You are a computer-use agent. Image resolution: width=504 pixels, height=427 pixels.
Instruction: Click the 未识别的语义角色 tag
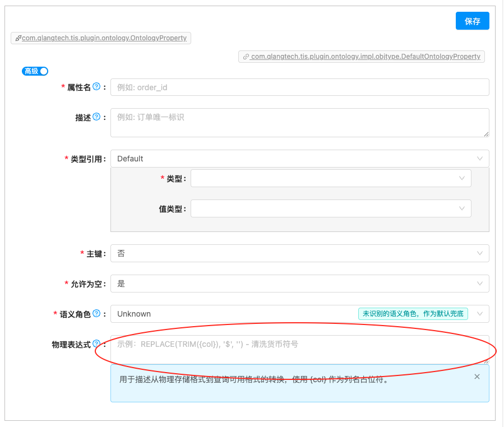(x=413, y=314)
